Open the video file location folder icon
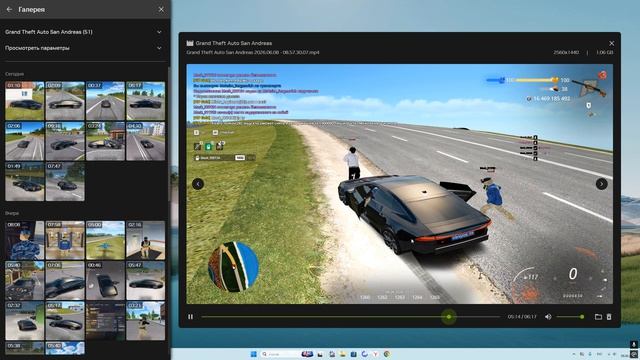 (x=598, y=317)
